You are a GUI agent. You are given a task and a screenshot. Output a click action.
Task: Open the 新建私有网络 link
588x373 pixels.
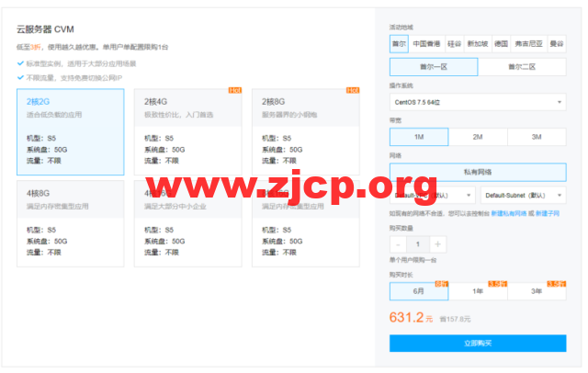509,213
